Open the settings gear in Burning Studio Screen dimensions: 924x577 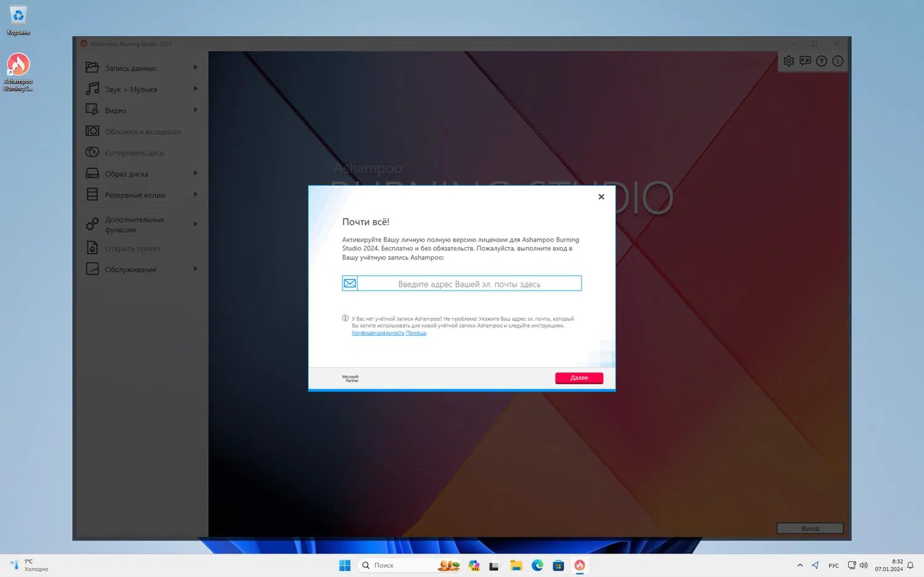point(788,61)
